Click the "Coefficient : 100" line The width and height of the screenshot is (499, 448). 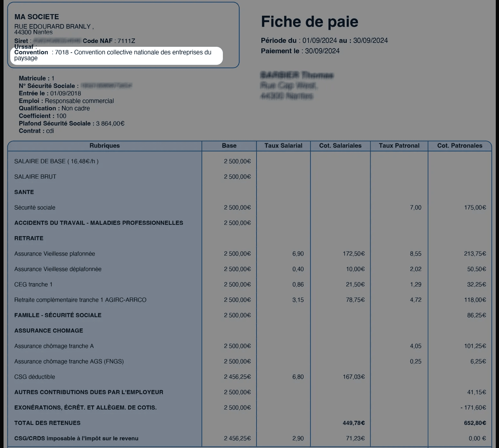pyautogui.click(x=43, y=116)
